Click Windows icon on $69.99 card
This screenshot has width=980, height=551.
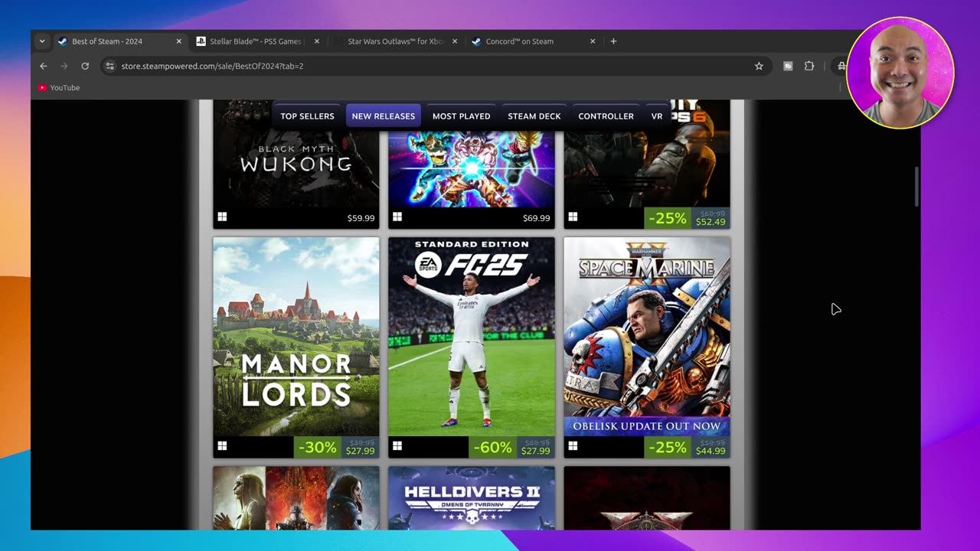coord(397,217)
